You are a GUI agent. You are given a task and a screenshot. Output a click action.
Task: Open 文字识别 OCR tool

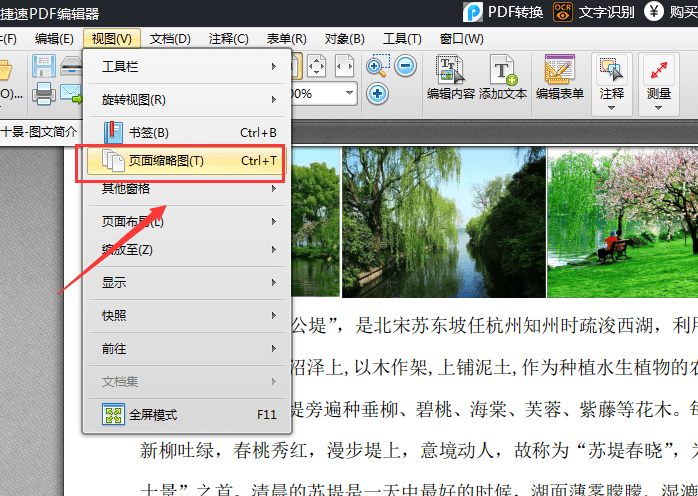[x=593, y=12]
